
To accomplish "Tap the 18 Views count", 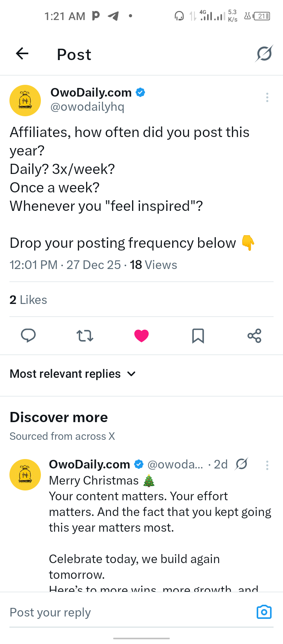I will coord(153,265).
